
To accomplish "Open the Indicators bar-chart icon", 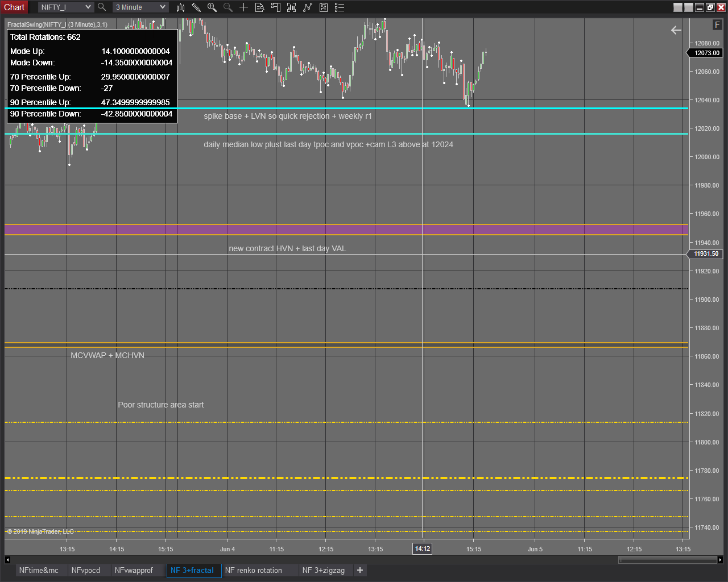I will point(292,7).
